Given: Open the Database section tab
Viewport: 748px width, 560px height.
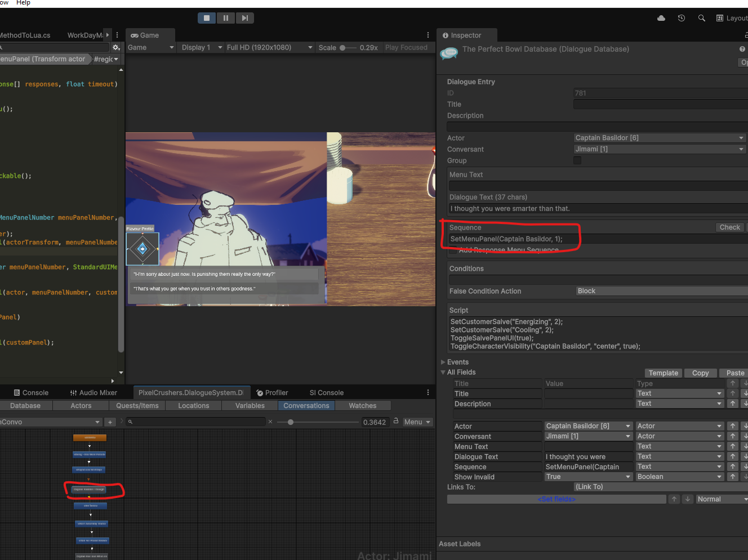Looking at the screenshot, I should coord(25,405).
